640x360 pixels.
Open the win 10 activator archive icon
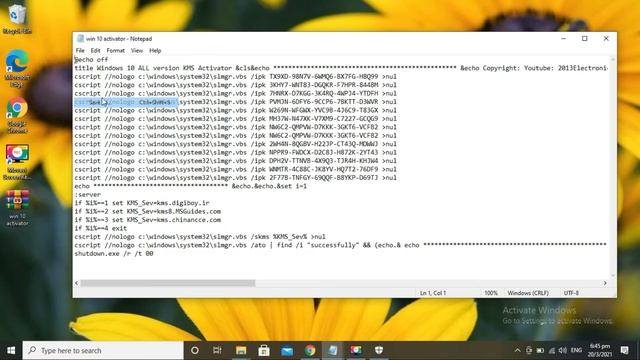[17, 208]
